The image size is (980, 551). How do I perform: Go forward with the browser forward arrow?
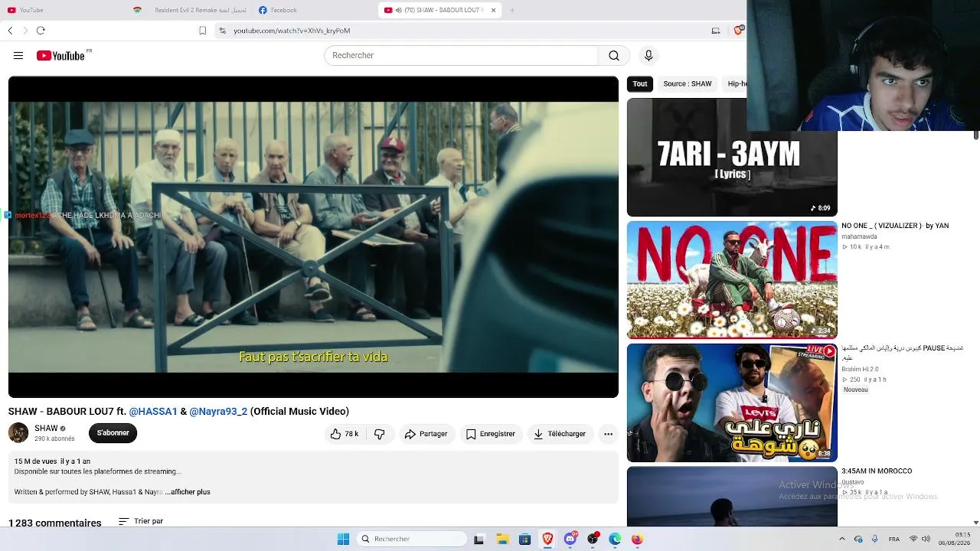click(x=25, y=31)
